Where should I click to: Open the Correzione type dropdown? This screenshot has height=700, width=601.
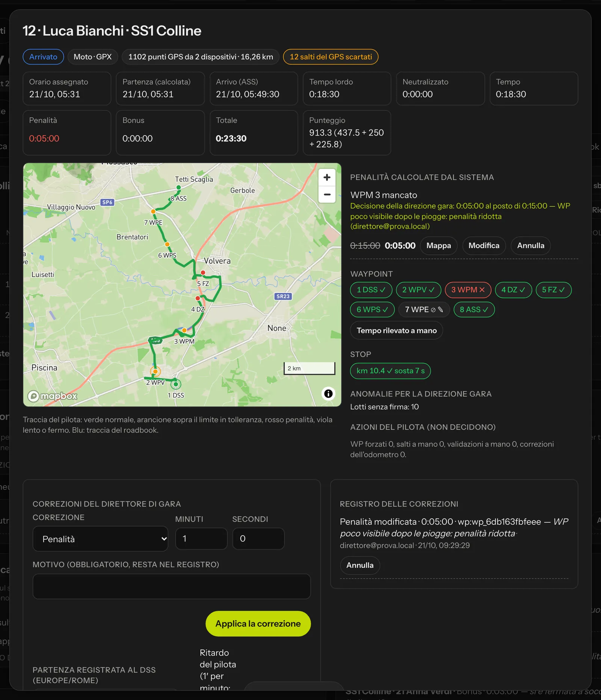100,539
